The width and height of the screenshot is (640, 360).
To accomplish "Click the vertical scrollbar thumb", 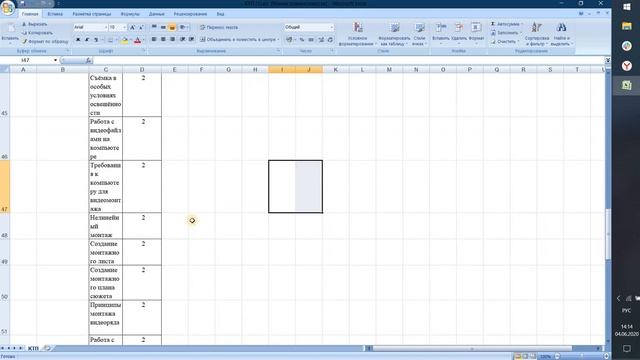I will 608,235.
